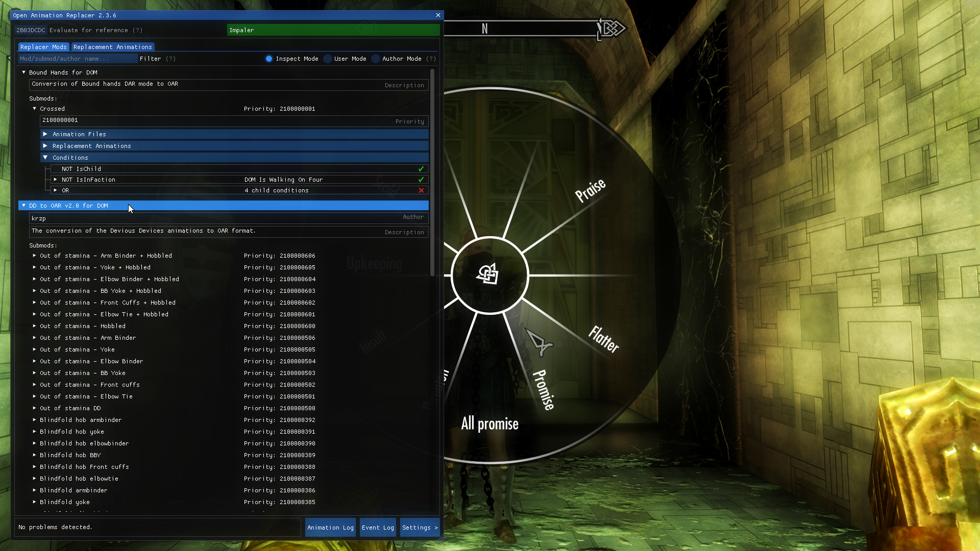Switch to the Replacer Mods tab

click(x=43, y=47)
